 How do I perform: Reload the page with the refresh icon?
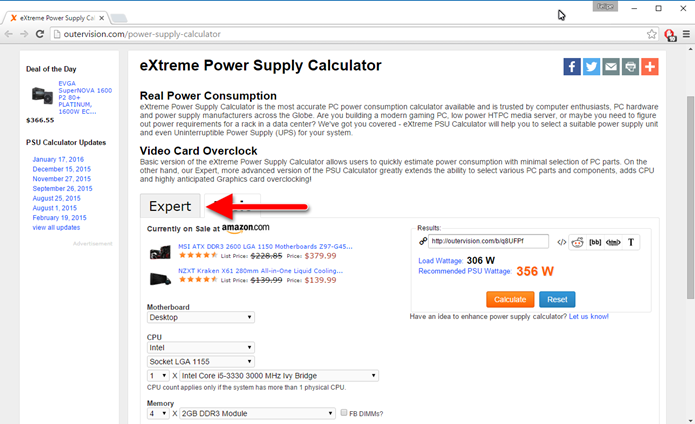[40, 34]
